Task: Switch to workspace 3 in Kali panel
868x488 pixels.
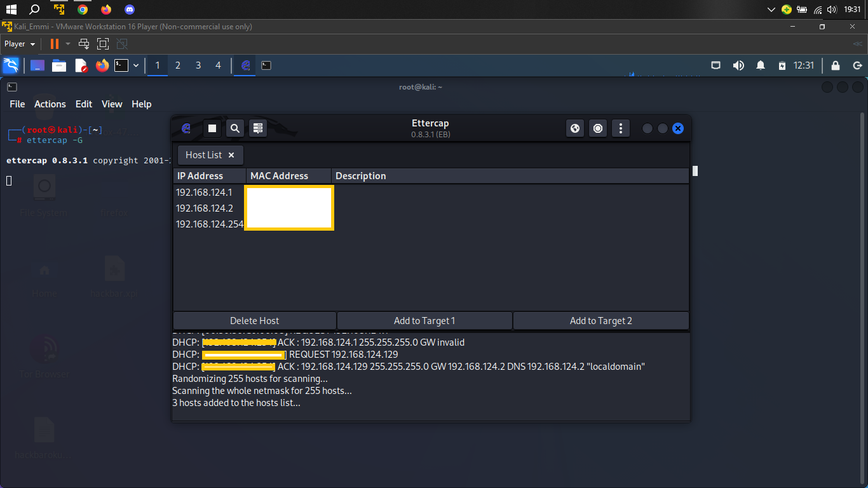Action: pyautogui.click(x=198, y=65)
